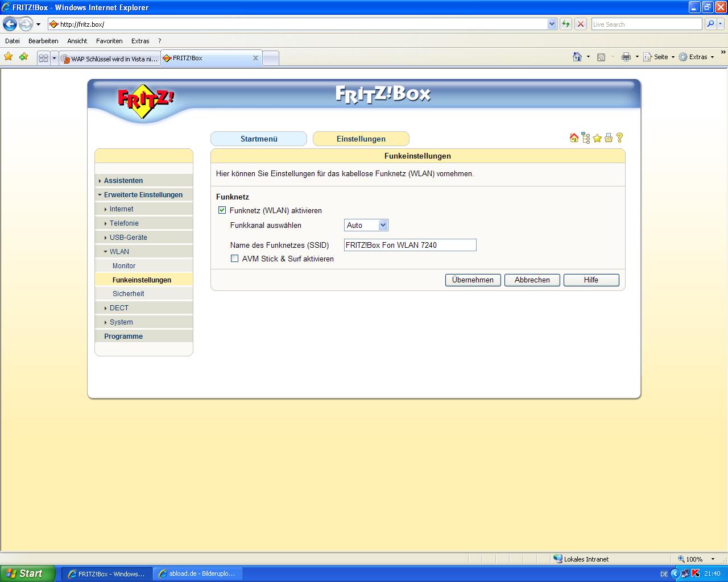Show hidden tray icons arrow

coord(675,573)
